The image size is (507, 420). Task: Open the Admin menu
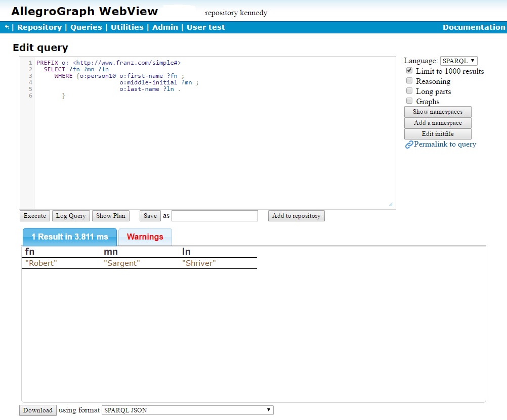pyautogui.click(x=165, y=27)
